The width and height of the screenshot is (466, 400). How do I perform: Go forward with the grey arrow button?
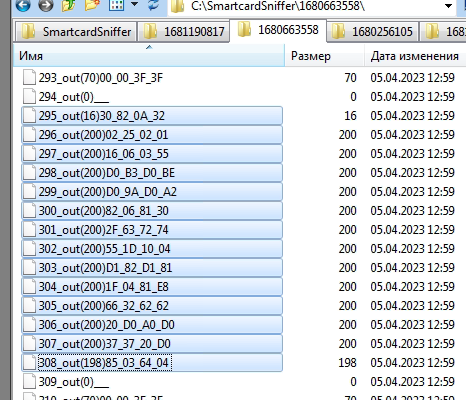(x=46, y=5)
